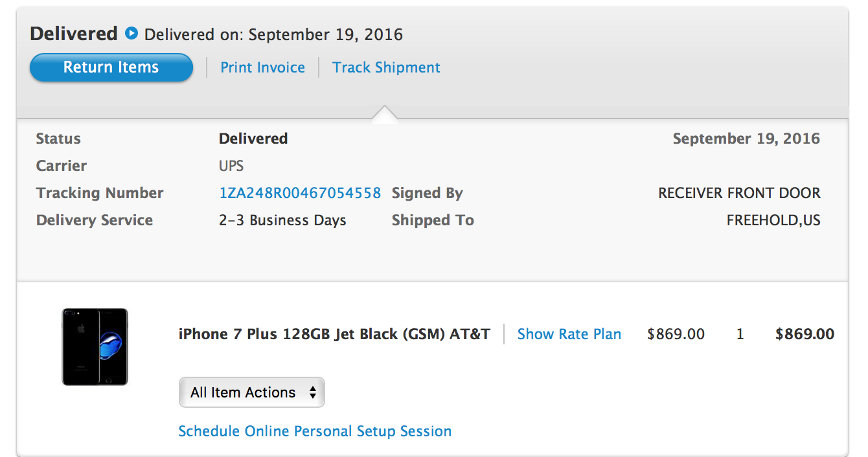Viewport: 868px width, 457px height.
Task: Open the Print Invoice link
Action: [262, 67]
